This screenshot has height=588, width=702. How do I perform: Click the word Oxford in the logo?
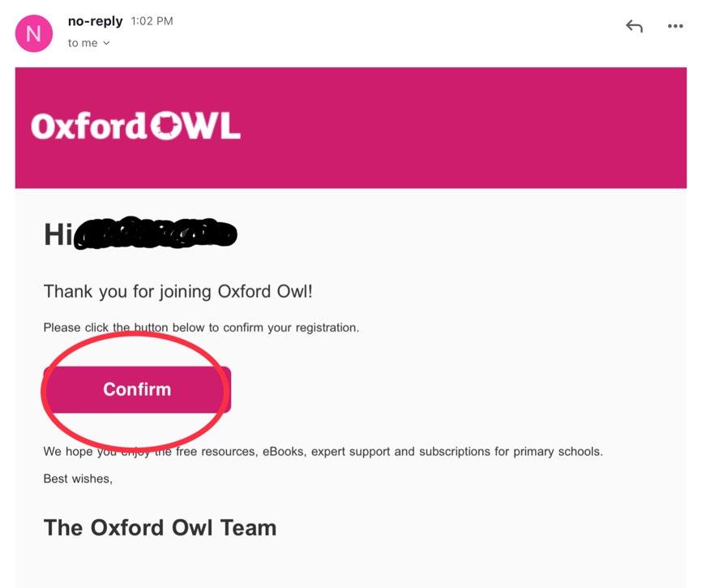pyautogui.click(x=88, y=126)
